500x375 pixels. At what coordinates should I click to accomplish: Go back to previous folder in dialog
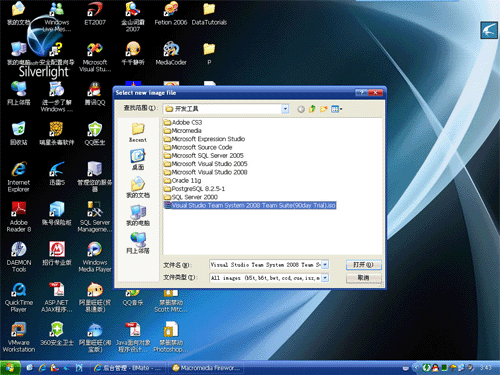pyautogui.click(x=301, y=109)
